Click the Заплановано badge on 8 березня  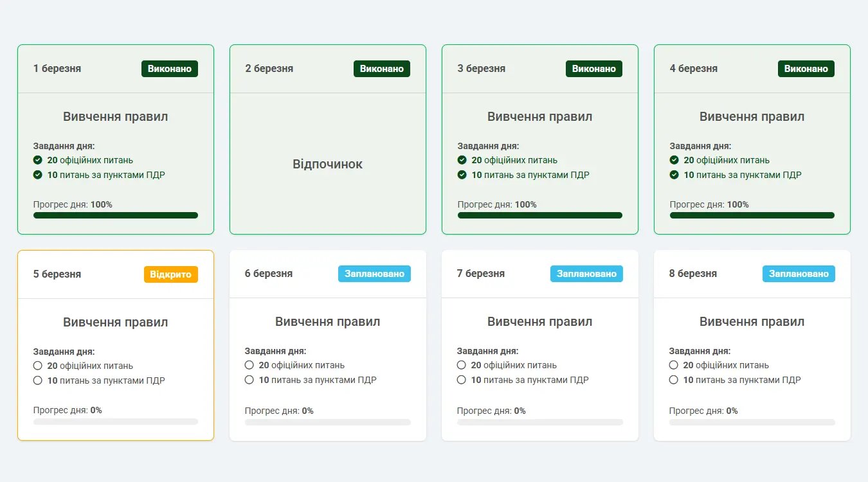click(x=799, y=274)
